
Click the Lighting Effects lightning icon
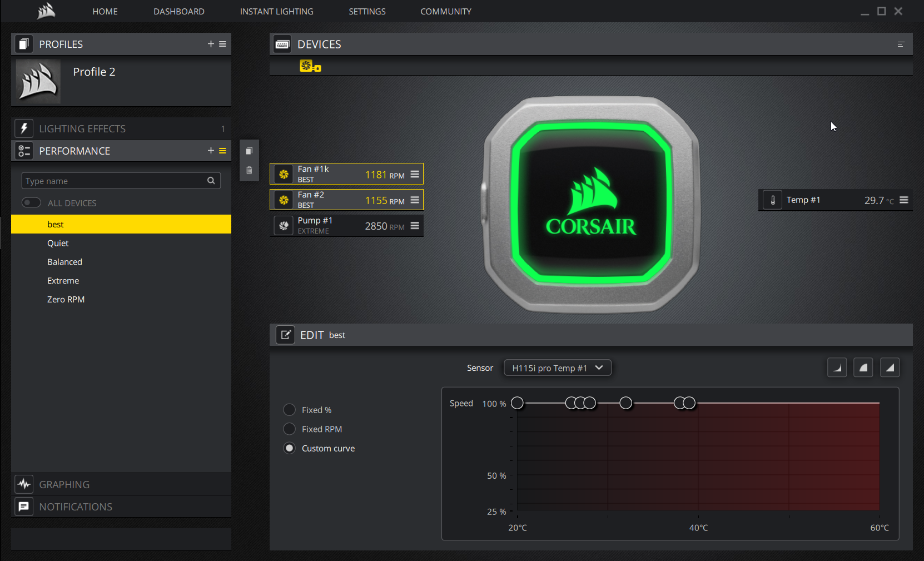click(23, 128)
